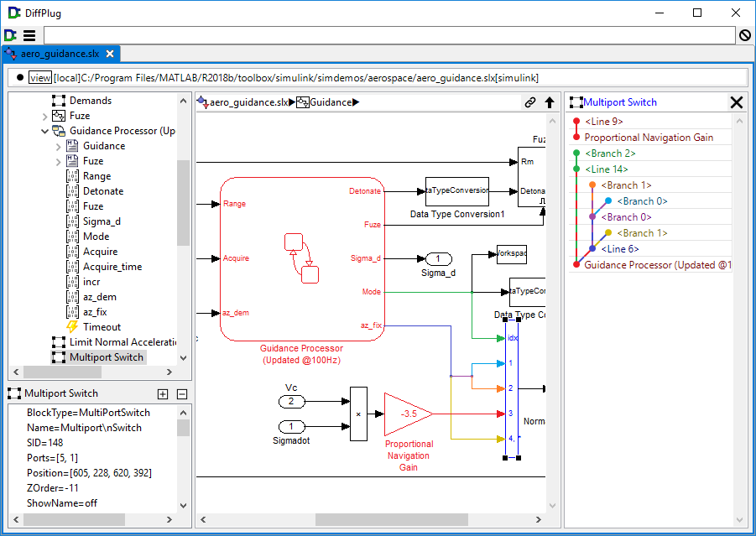Click the selected Multiport Switch block in diagram
The image size is (756, 536).
(x=512, y=388)
